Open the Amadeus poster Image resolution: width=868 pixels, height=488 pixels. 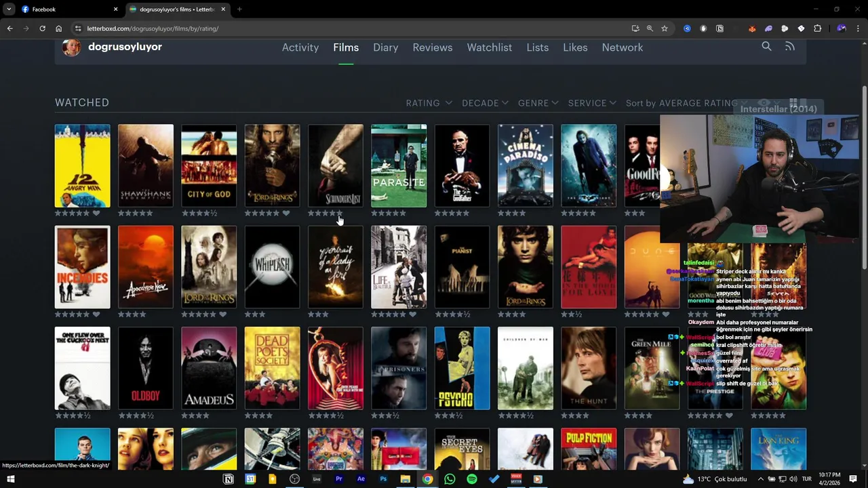point(209,369)
